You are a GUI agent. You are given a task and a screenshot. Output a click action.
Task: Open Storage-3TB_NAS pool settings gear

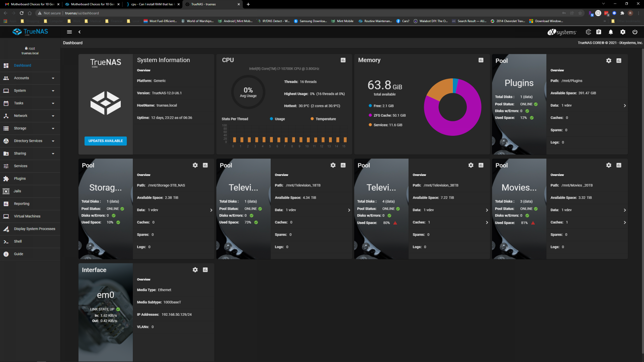195,165
